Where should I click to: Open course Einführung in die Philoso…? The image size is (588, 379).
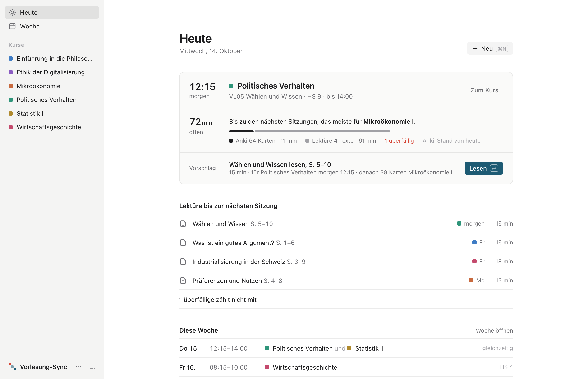[52, 58]
